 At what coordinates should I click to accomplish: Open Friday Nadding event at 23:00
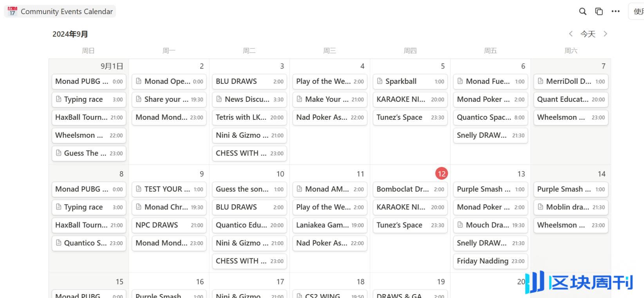point(490,261)
